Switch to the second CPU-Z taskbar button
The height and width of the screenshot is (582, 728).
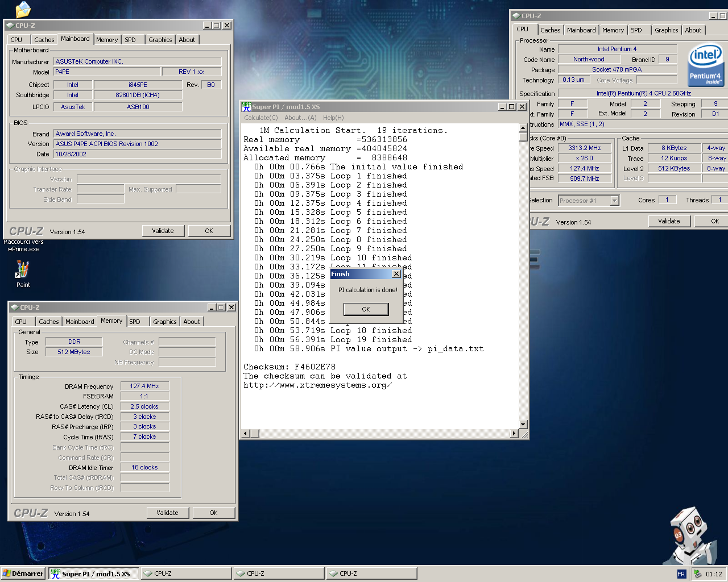pyautogui.click(x=279, y=573)
